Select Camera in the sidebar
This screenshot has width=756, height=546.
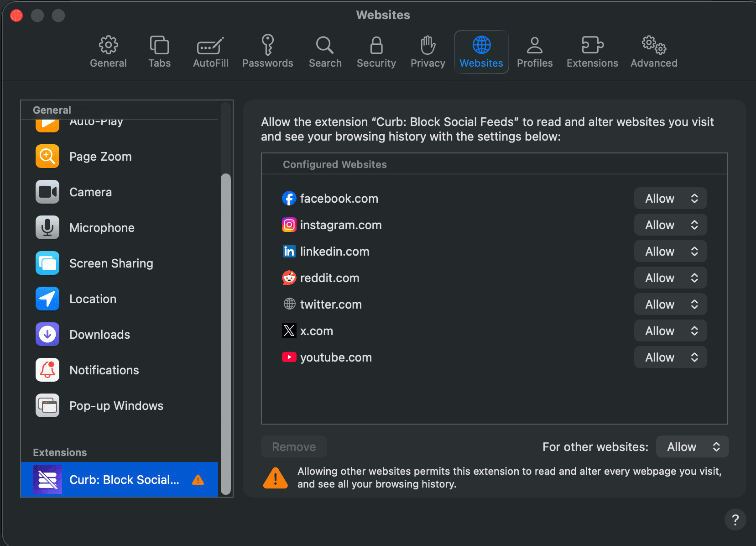click(x=120, y=192)
